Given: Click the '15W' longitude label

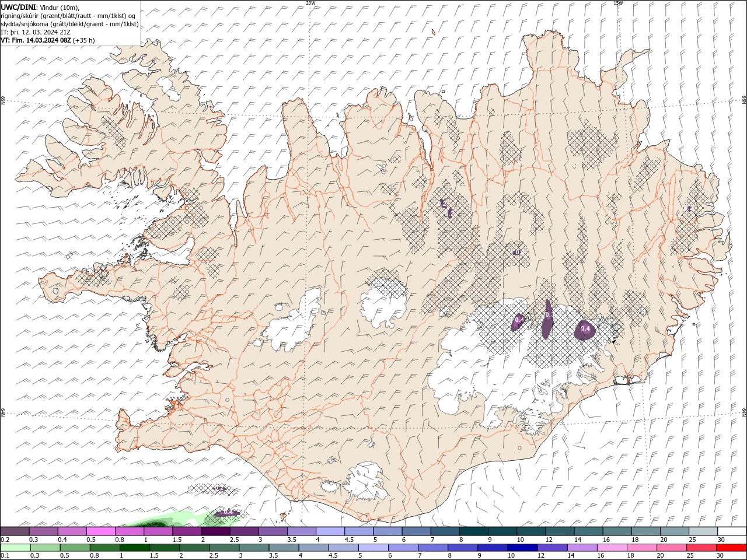Looking at the screenshot, I should pos(618,3).
